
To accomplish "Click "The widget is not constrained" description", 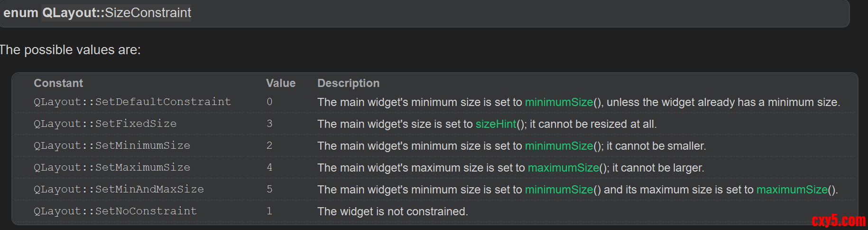I will [x=392, y=211].
